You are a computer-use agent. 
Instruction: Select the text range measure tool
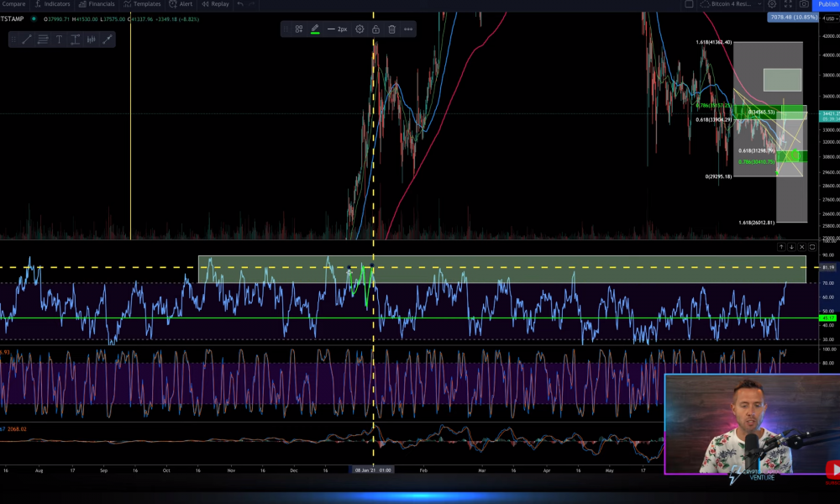tap(75, 39)
